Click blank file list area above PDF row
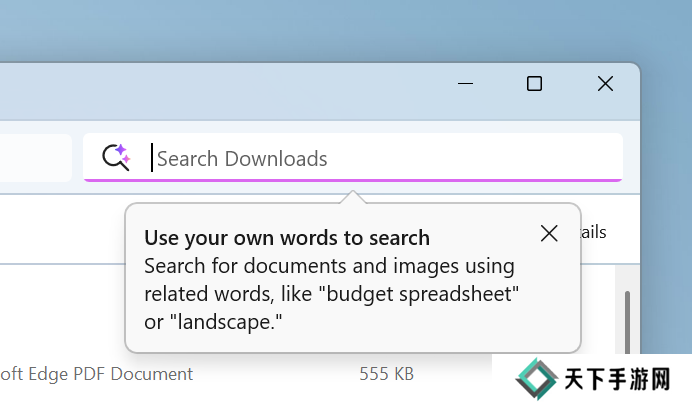Viewport: 692px width, 404px height. pos(60,310)
